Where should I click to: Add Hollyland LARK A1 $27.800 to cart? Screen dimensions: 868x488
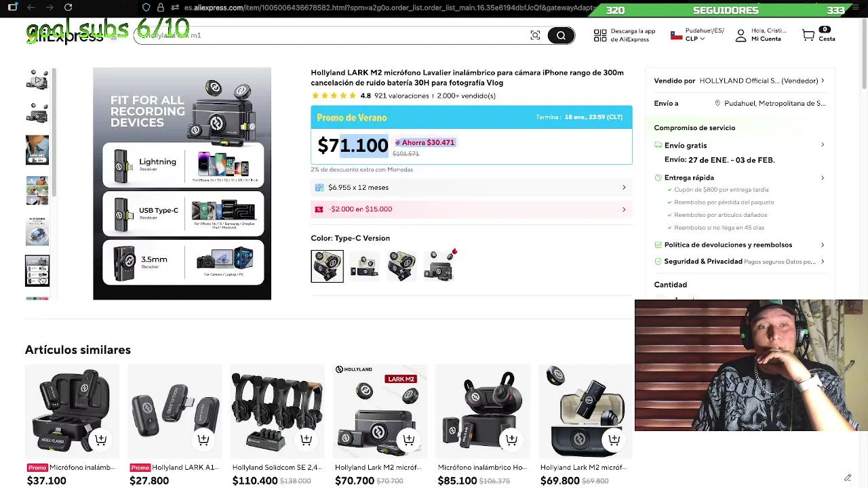click(x=203, y=439)
